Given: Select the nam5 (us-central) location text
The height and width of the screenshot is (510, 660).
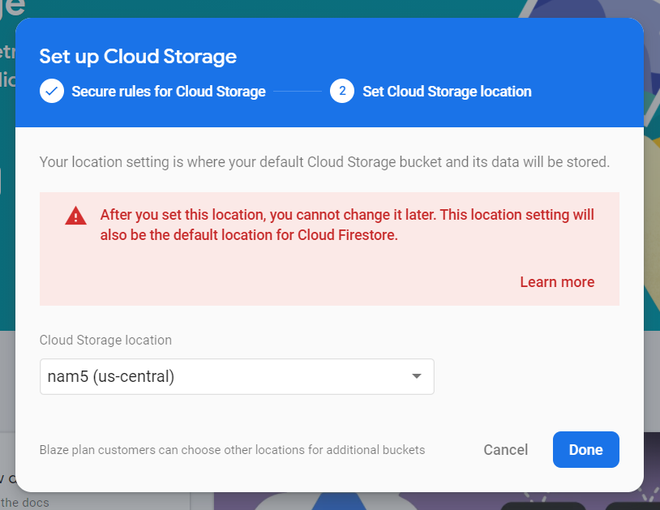Looking at the screenshot, I should (111, 376).
